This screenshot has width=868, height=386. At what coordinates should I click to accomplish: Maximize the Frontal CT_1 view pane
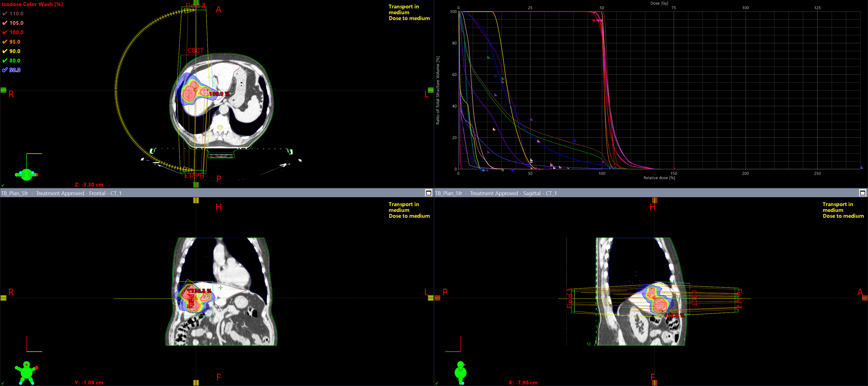[429, 193]
